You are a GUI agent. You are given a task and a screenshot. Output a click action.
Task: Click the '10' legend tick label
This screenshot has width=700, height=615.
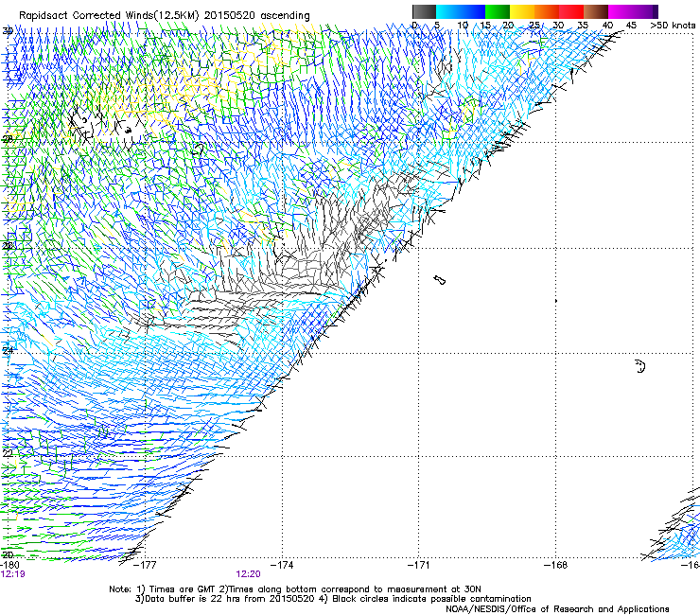pos(463,26)
